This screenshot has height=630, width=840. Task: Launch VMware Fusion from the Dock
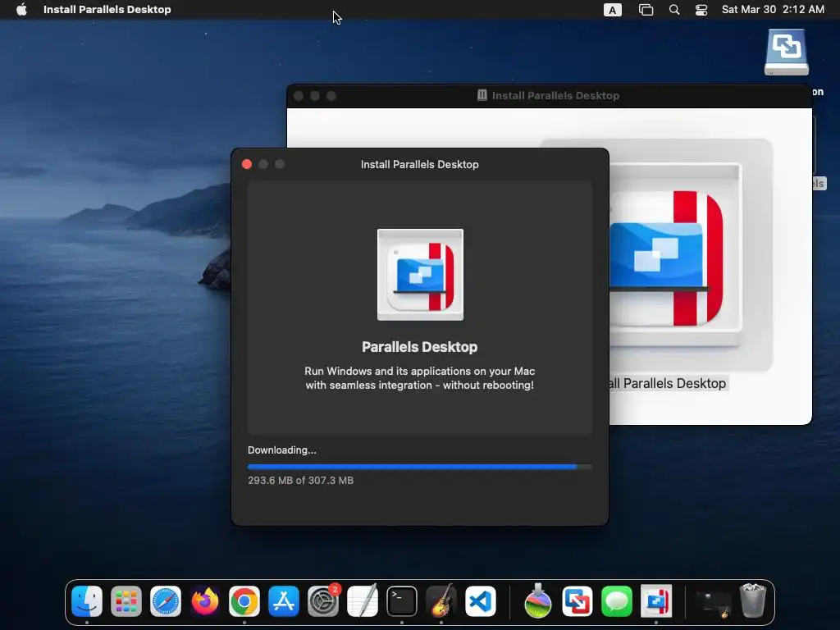tap(577, 601)
